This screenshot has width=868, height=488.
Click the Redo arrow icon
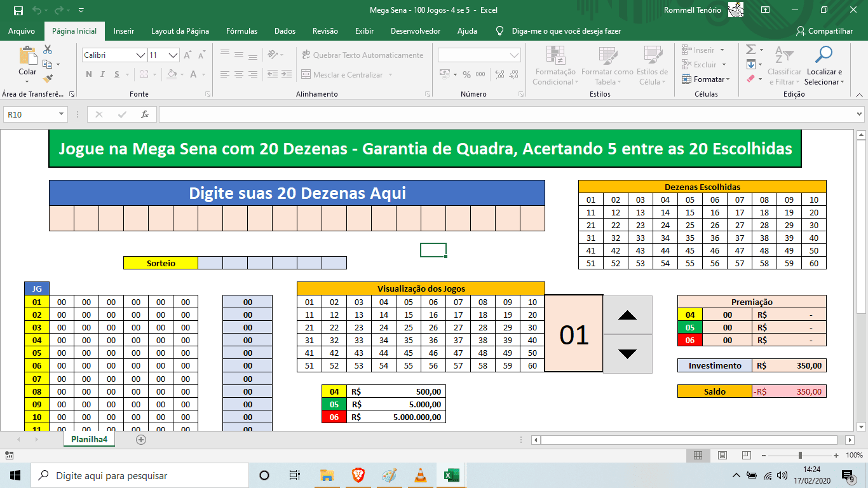click(x=59, y=10)
